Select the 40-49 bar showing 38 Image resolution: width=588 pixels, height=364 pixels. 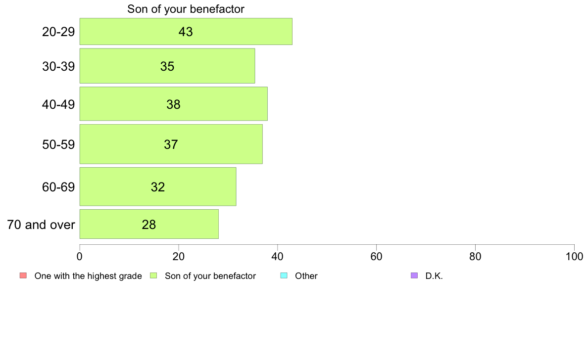[x=174, y=104]
